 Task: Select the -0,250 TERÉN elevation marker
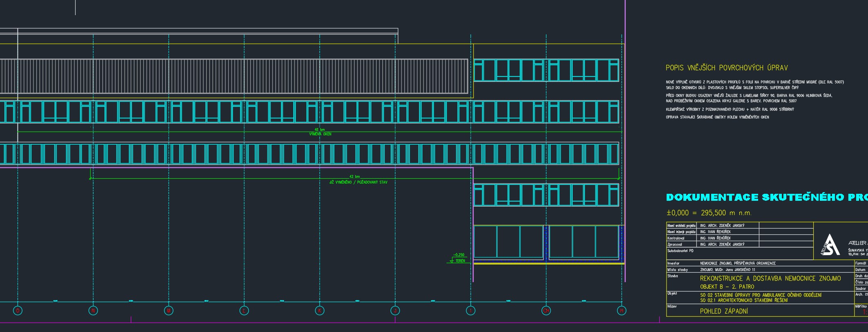coord(458,258)
